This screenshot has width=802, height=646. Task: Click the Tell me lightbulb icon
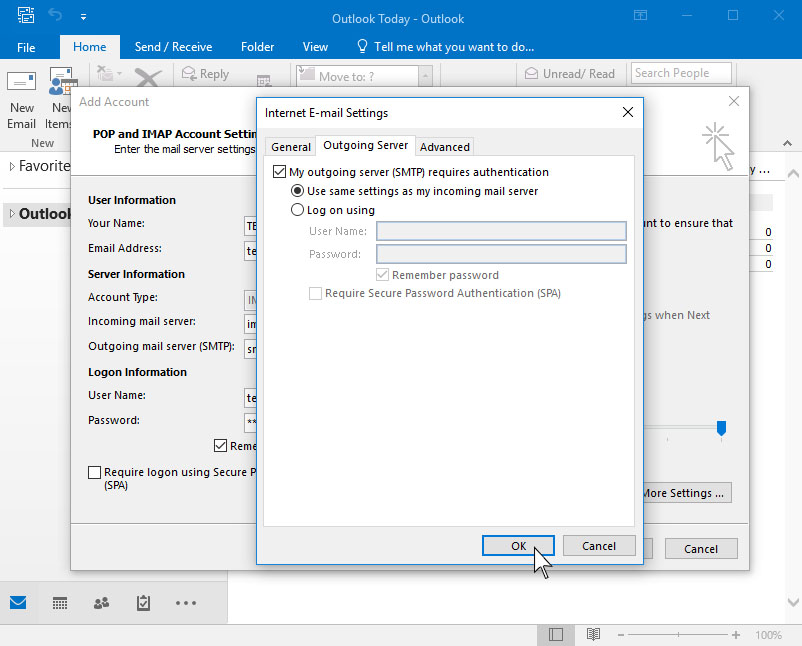(362, 47)
